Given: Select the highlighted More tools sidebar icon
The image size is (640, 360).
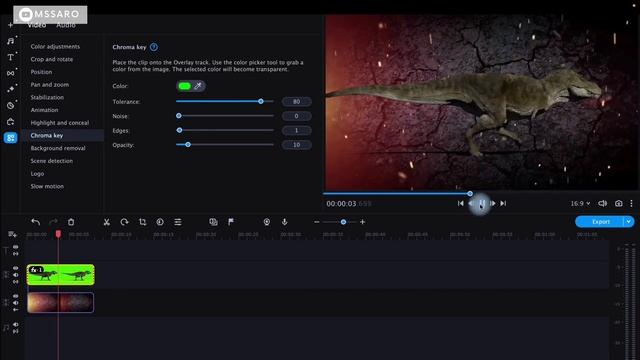Looking at the screenshot, I should click(x=11, y=138).
